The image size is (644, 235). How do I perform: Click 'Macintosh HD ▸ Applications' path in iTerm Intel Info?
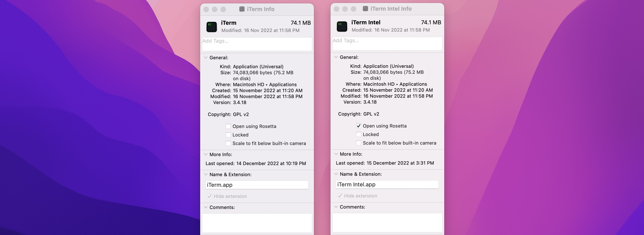(395, 84)
